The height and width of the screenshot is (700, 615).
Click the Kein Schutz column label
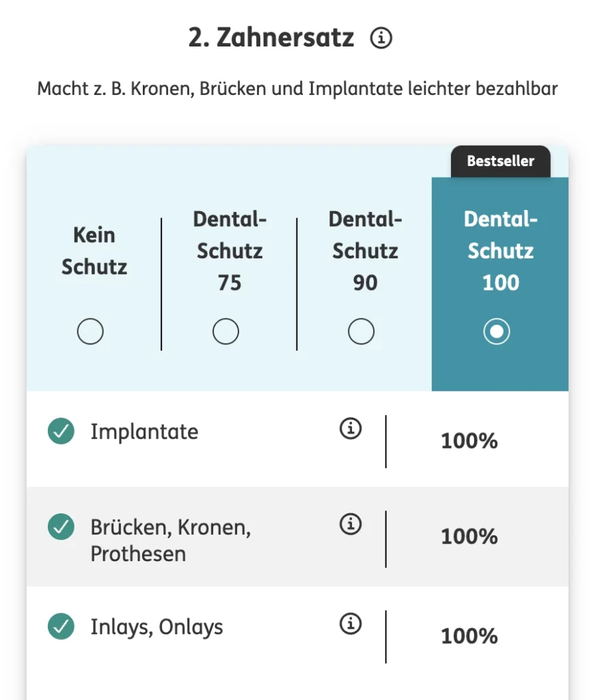pos(94,251)
